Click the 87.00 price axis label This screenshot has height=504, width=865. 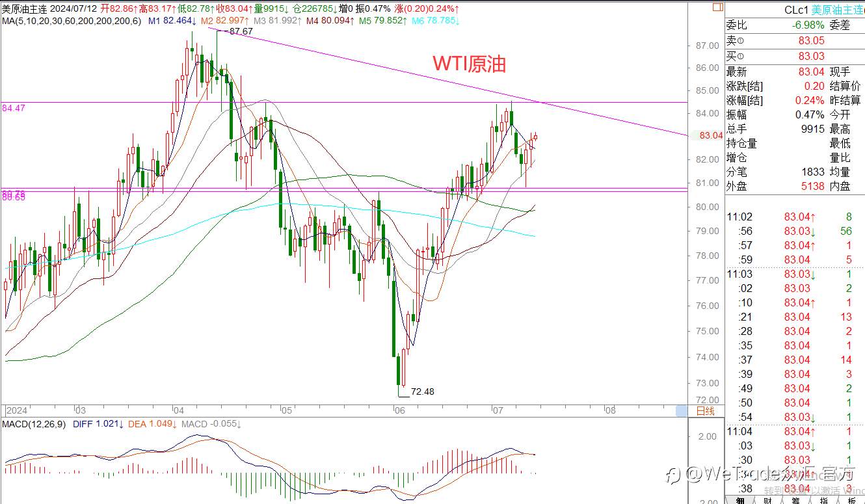tap(706, 46)
